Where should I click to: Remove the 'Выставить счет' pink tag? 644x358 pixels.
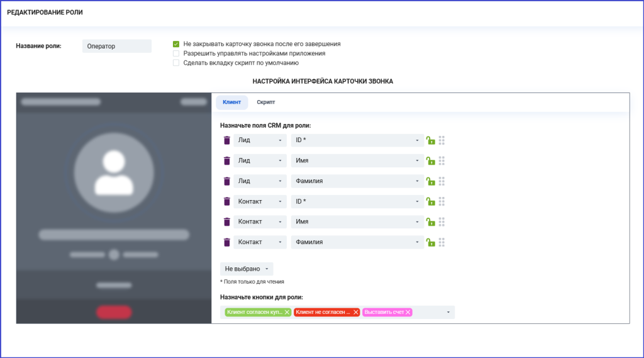point(408,312)
